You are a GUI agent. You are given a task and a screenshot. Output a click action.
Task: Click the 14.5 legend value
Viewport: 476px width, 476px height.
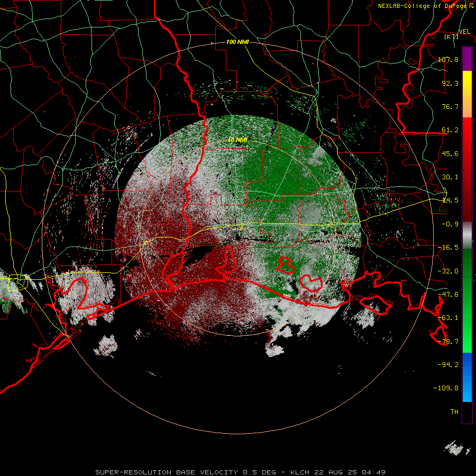pyautogui.click(x=450, y=200)
